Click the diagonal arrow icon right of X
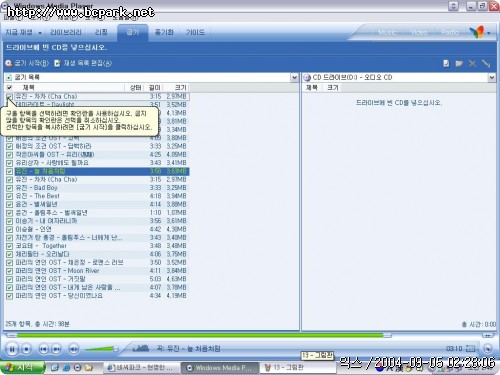The image size is (500, 375). 486,63
